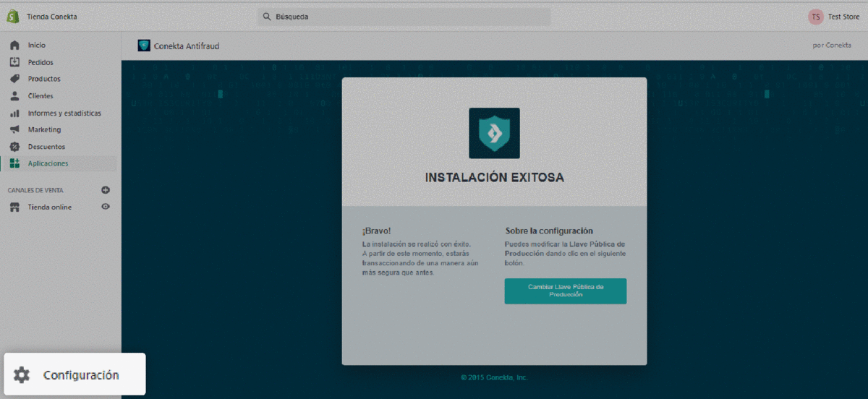Click the Tienda online store icon

click(14, 207)
